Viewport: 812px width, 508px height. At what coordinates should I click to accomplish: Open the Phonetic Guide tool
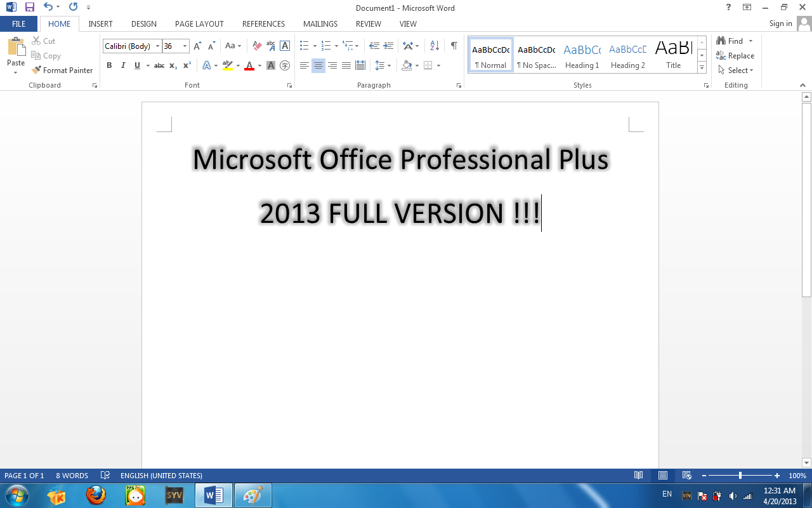271,46
